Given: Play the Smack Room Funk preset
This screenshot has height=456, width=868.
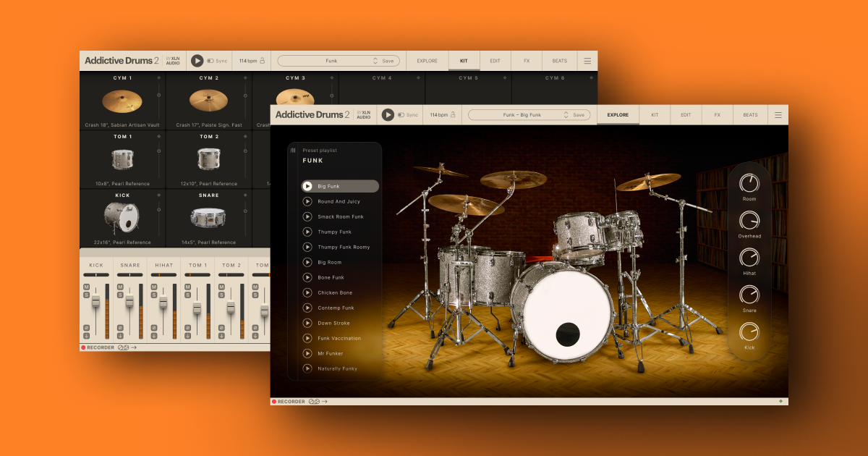Looking at the screenshot, I should [307, 216].
